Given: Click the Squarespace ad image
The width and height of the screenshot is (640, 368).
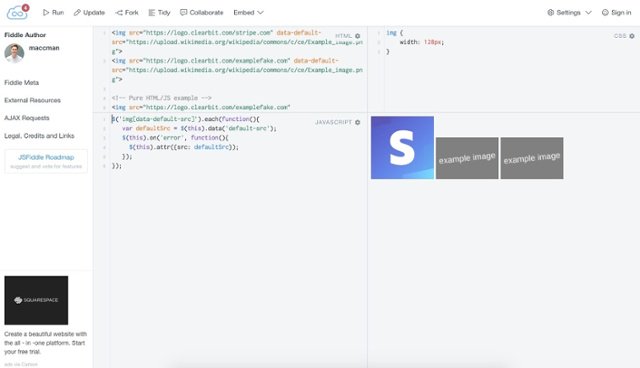Looking at the screenshot, I should (x=36, y=300).
